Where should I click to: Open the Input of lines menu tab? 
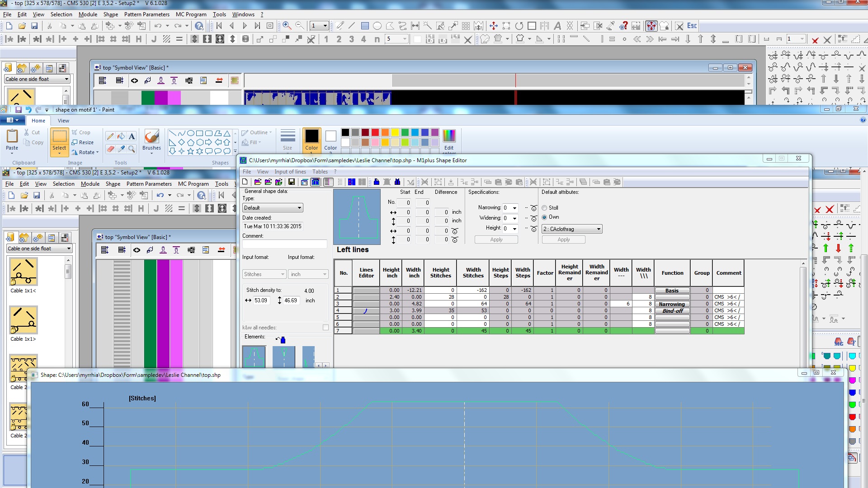290,172
